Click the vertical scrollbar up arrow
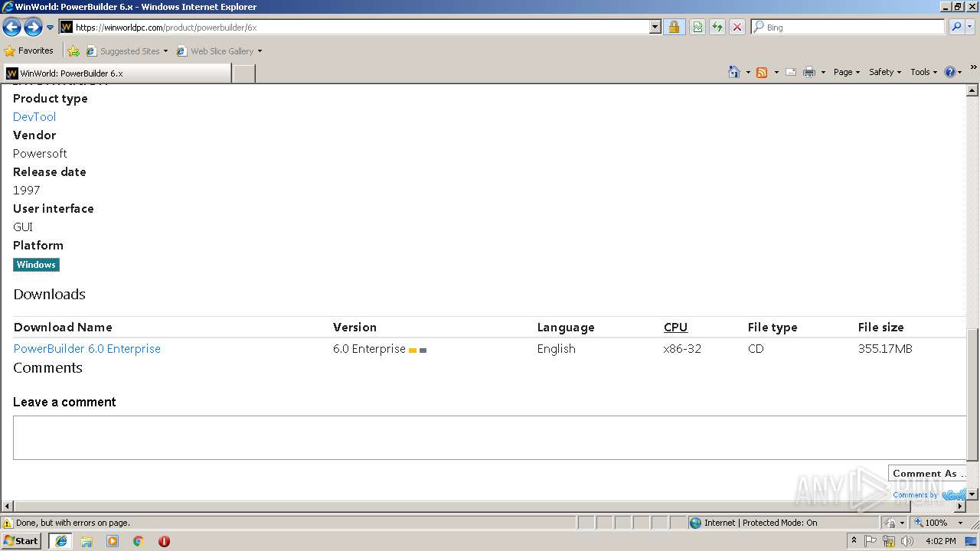Screen dimensions: 980x551 (973, 90)
